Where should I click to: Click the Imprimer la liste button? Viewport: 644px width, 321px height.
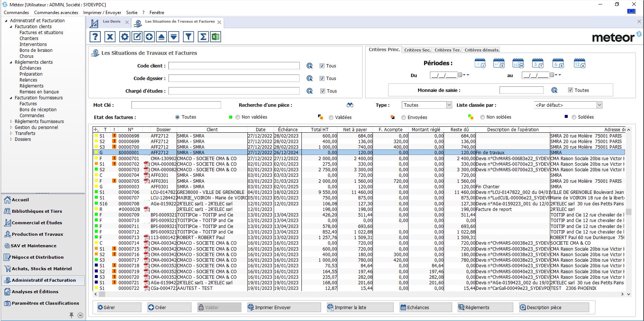coord(360,308)
